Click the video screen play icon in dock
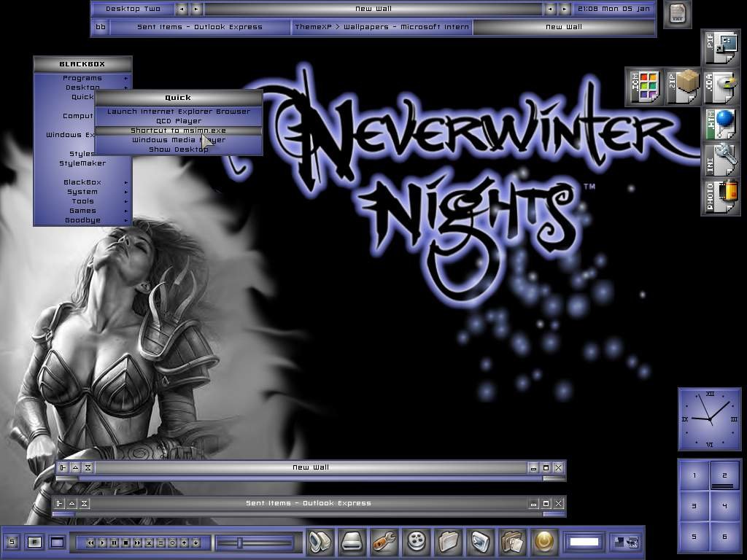Screen dimensions: 747x560 [480, 542]
